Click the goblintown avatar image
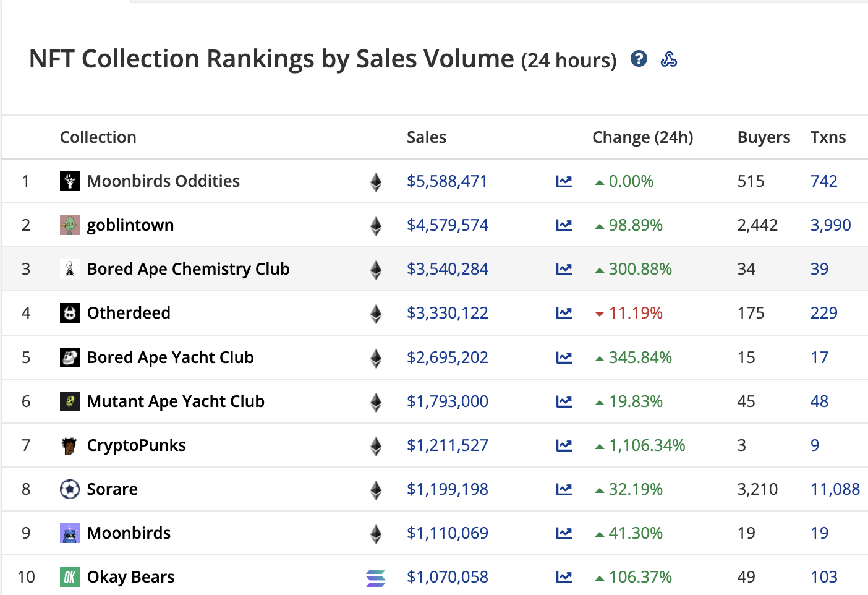 click(x=70, y=225)
